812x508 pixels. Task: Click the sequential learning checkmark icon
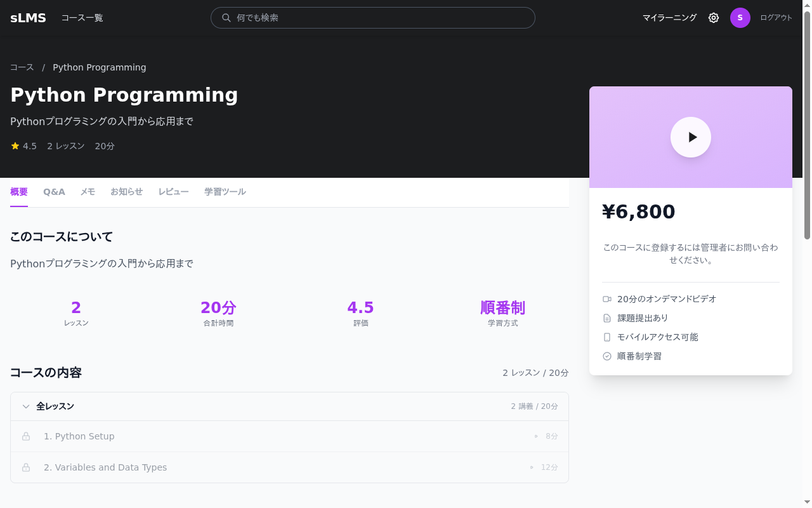coord(607,356)
